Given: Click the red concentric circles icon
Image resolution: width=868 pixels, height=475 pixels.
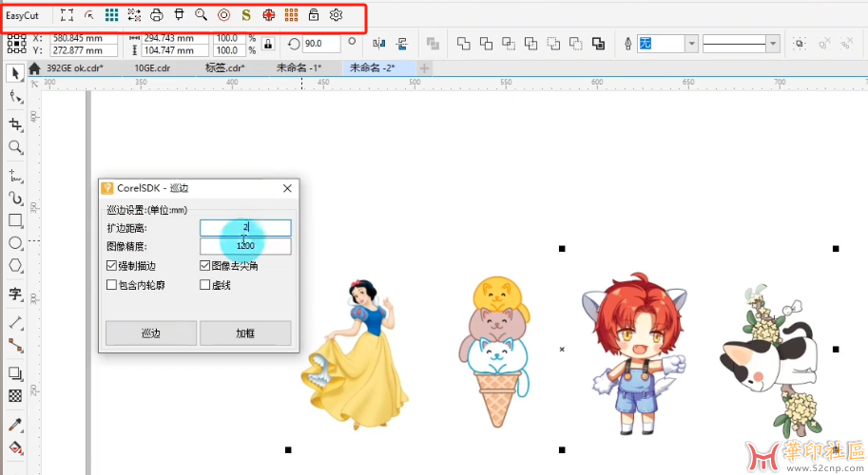Looking at the screenshot, I should coord(223,15).
